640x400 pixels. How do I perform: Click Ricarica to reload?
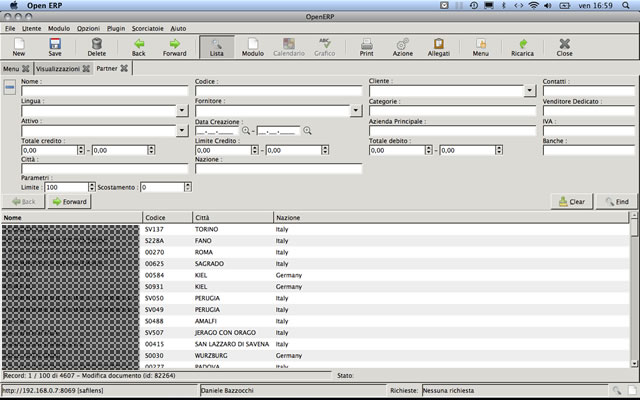[522, 47]
